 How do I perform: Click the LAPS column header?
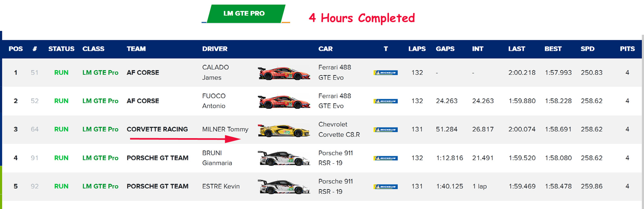click(417, 49)
